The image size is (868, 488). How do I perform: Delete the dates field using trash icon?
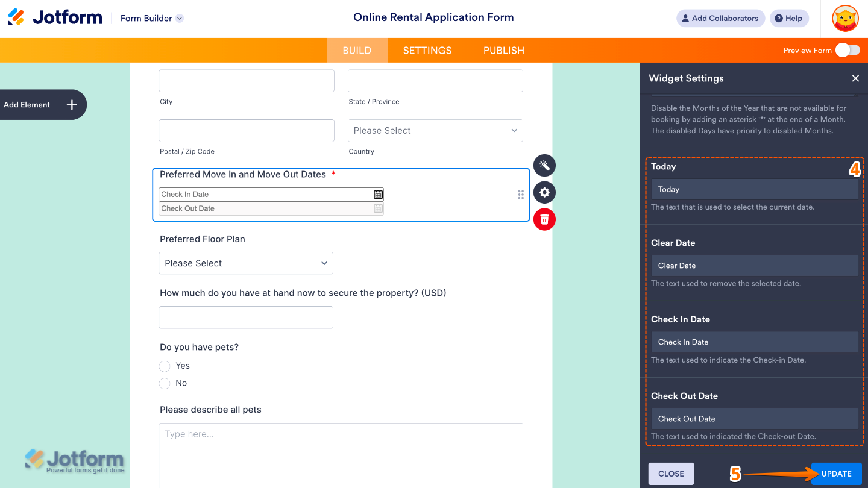(x=544, y=219)
